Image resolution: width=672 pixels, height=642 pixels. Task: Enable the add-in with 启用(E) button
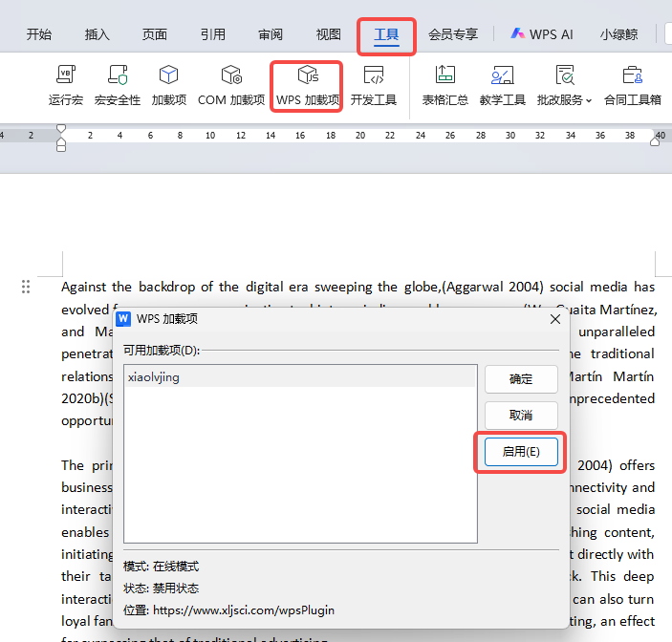coord(521,451)
